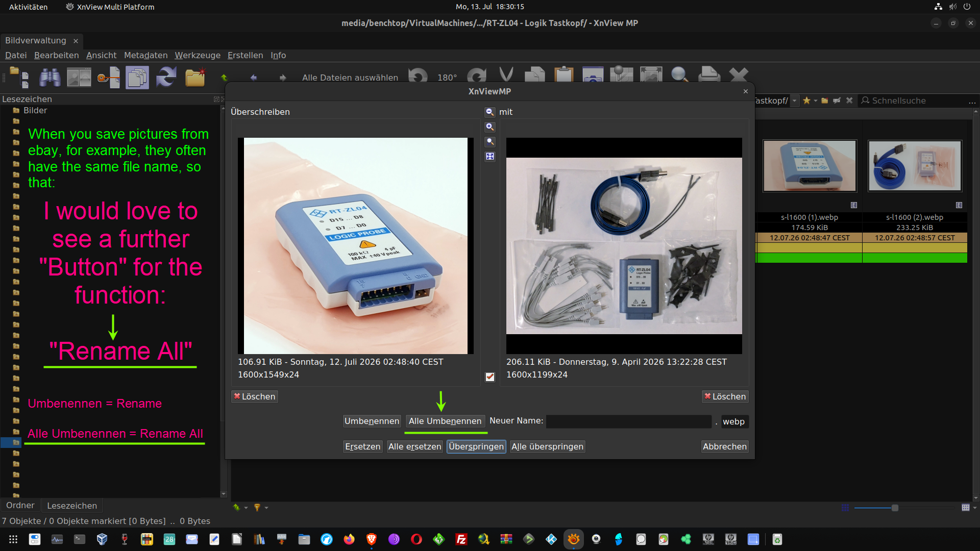Switch to the Lesezeichen tab
Screen dimensions: 980x551
tap(72, 506)
